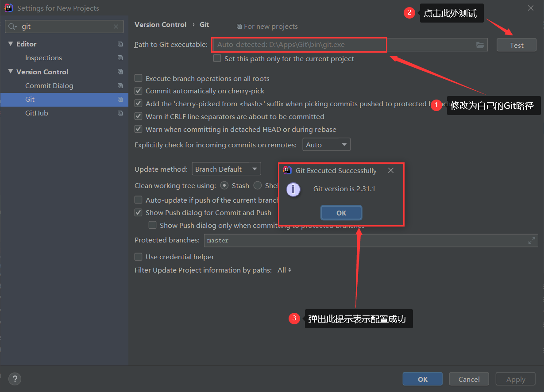Select Git in the settings tree
This screenshot has width=544, height=392.
64,100
